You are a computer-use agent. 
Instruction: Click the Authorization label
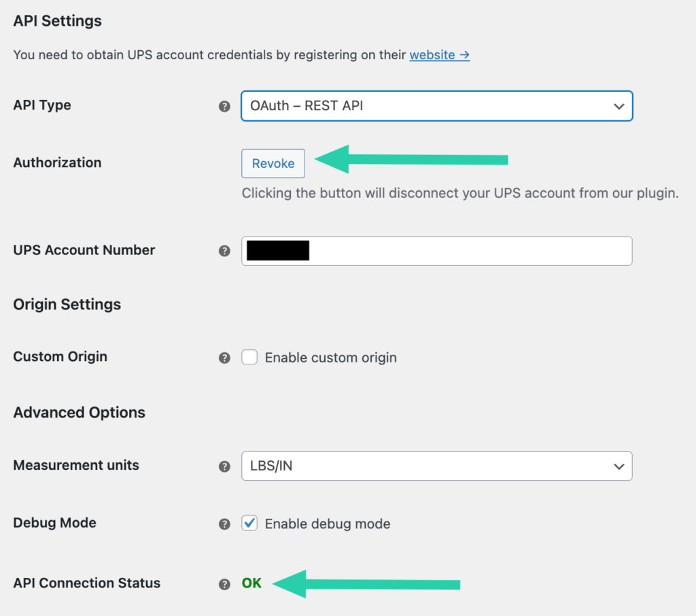pos(57,162)
